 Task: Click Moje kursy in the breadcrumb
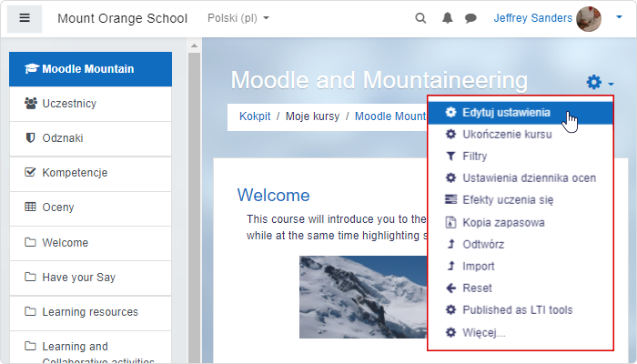tap(312, 116)
